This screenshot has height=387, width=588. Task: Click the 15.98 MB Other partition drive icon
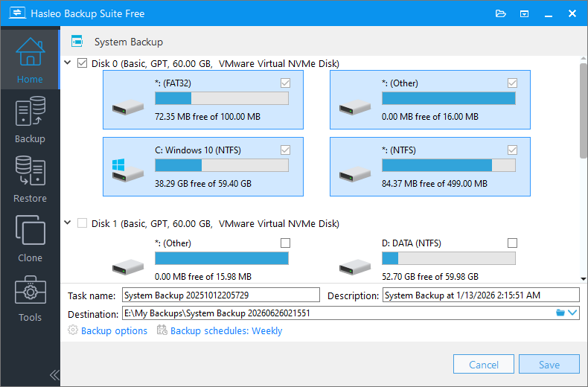click(128, 267)
